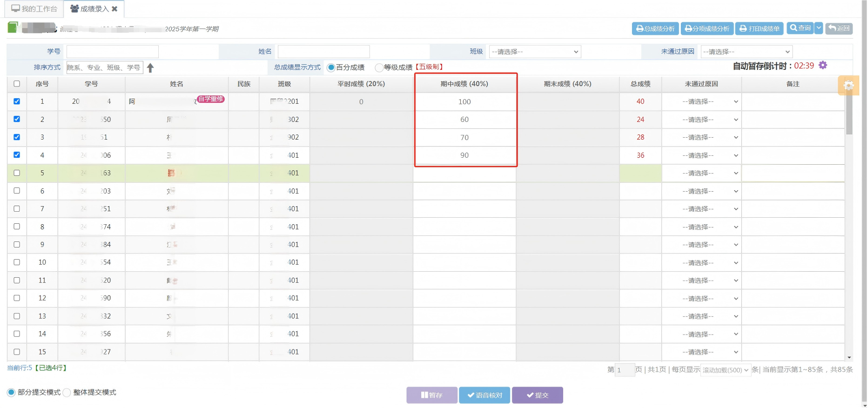Open row 4 未通过原因 dropdown

[702, 155]
